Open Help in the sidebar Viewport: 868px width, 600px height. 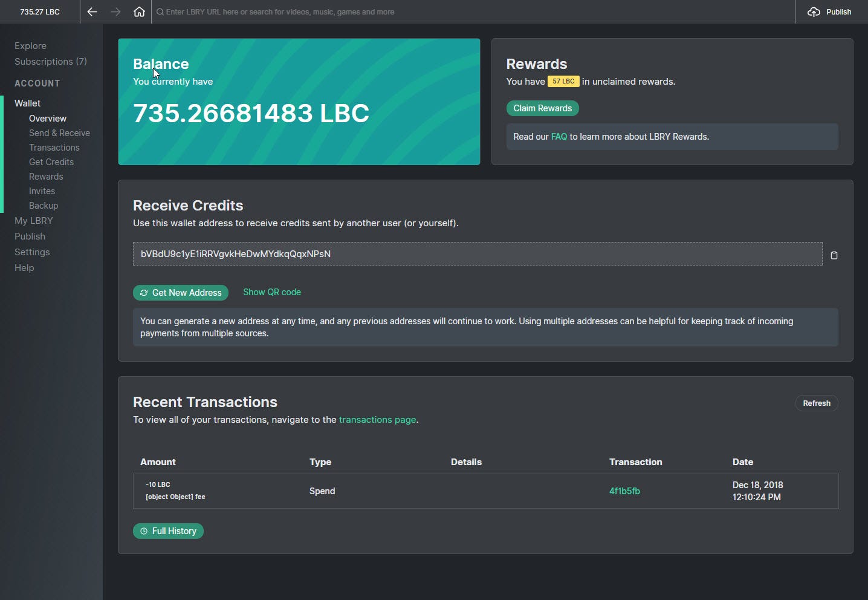(24, 268)
